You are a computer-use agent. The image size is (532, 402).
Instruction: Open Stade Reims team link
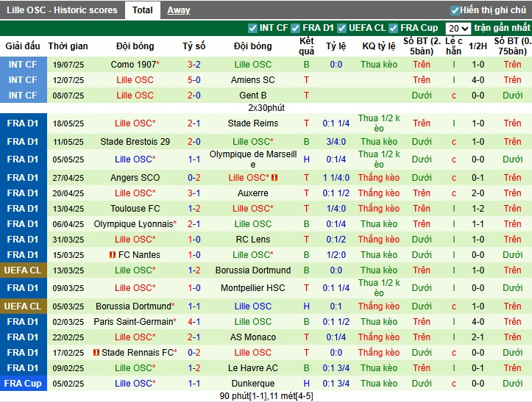tap(253, 123)
